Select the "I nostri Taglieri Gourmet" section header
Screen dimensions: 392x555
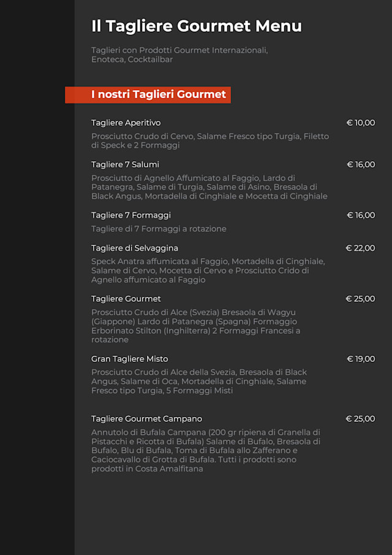(158, 94)
